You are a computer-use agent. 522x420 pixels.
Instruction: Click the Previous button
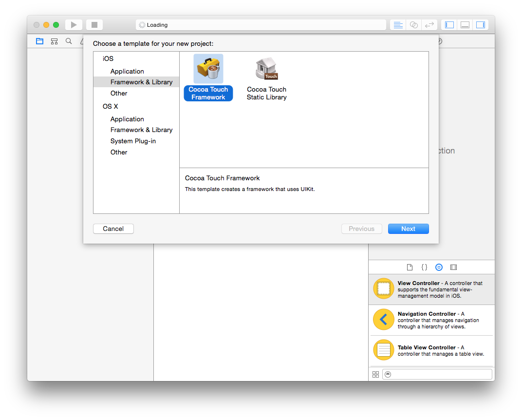[x=361, y=229]
